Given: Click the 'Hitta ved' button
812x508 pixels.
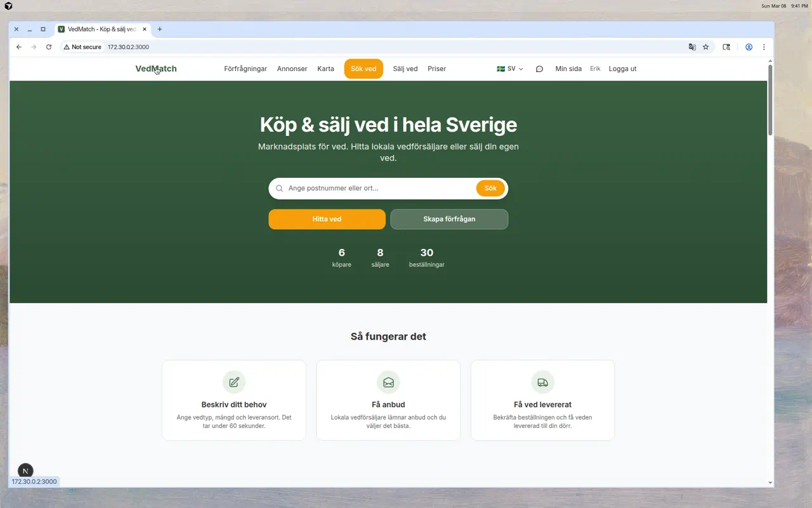Looking at the screenshot, I should pos(326,218).
